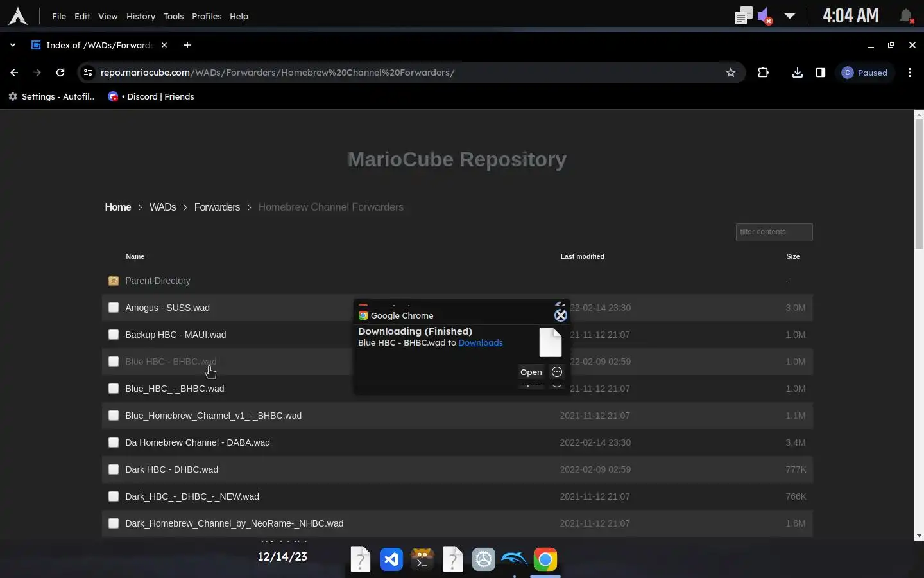Bookmark this page with star icon
Image resolution: width=924 pixels, height=578 pixels.
point(730,73)
